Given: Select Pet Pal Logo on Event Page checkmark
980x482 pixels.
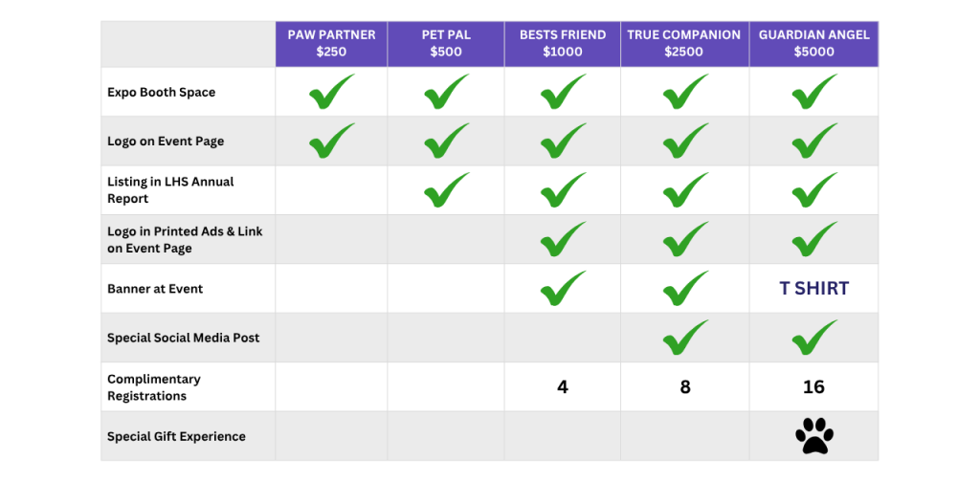Looking at the screenshot, I should point(446,141).
